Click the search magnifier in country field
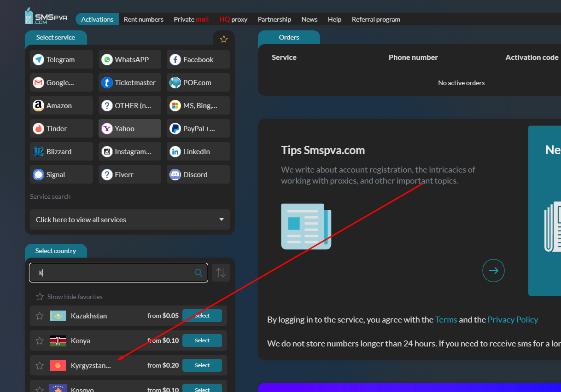 pyautogui.click(x=199, y=273)
